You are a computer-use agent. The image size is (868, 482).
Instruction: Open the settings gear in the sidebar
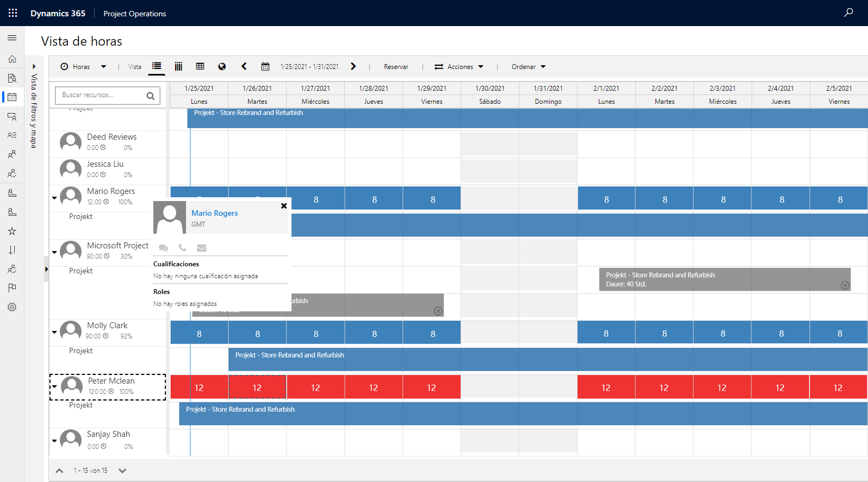click(12, 307)
